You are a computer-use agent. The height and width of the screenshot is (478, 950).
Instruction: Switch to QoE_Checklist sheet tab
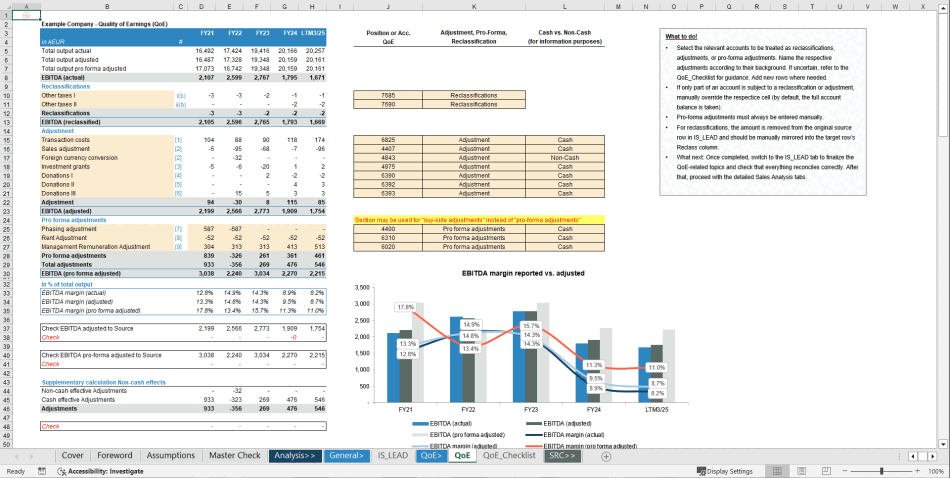(510, 455)
